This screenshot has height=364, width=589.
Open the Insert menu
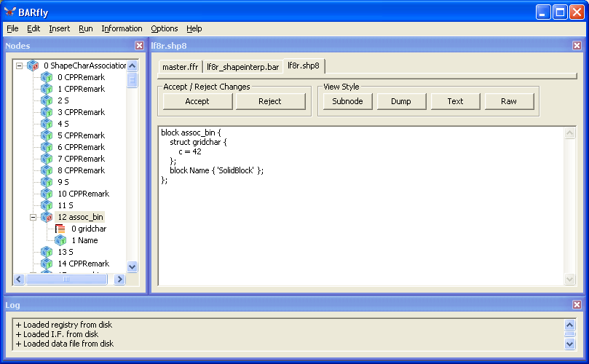60,28
